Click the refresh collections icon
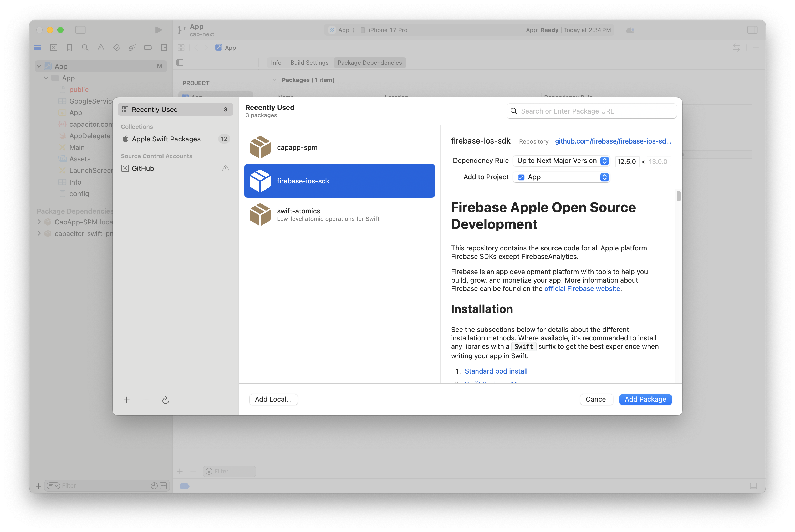 [x=165, y=400]
